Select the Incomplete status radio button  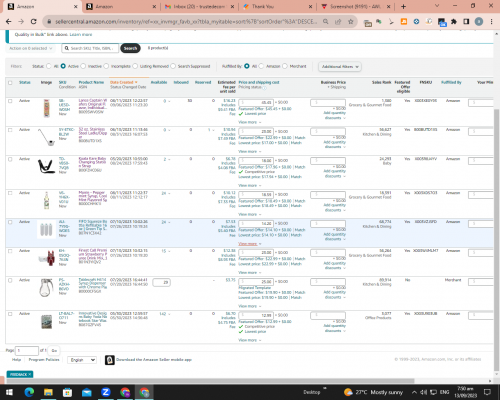pyautogui.click(x=106, y=66)
